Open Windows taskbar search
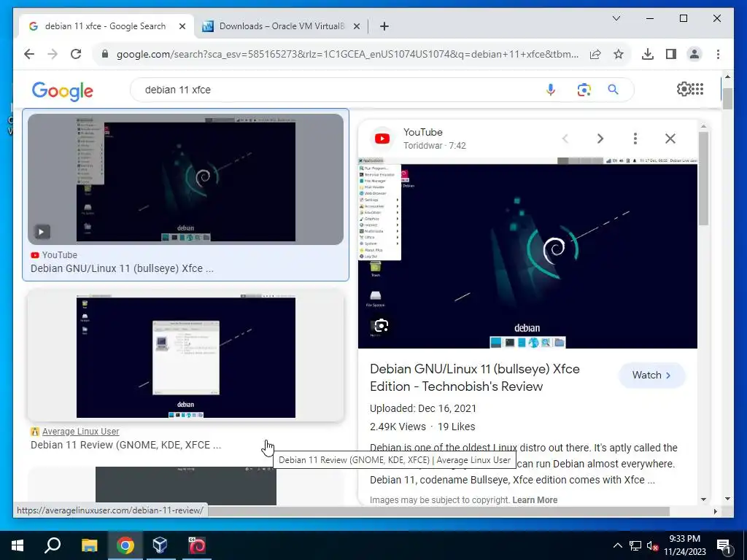 (x=53, y=545)
